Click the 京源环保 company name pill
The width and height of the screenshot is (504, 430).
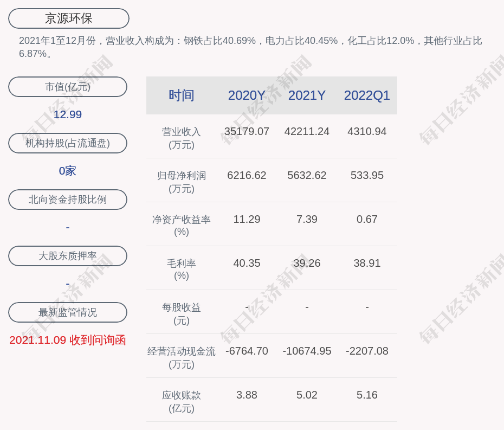[x=69, y=18]
